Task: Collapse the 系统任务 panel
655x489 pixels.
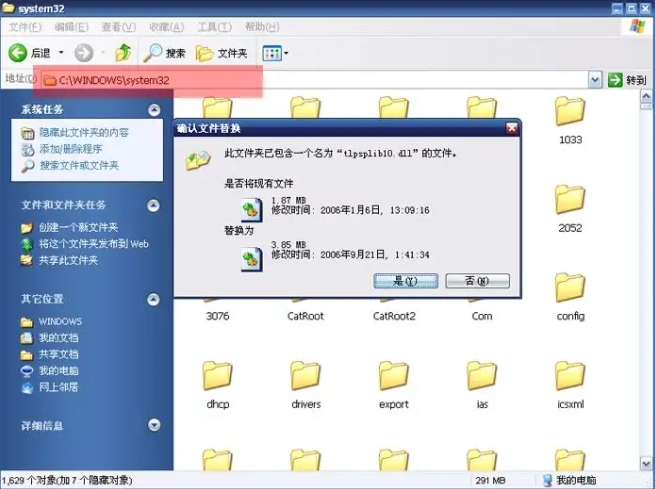Action: tap(154, 110)
